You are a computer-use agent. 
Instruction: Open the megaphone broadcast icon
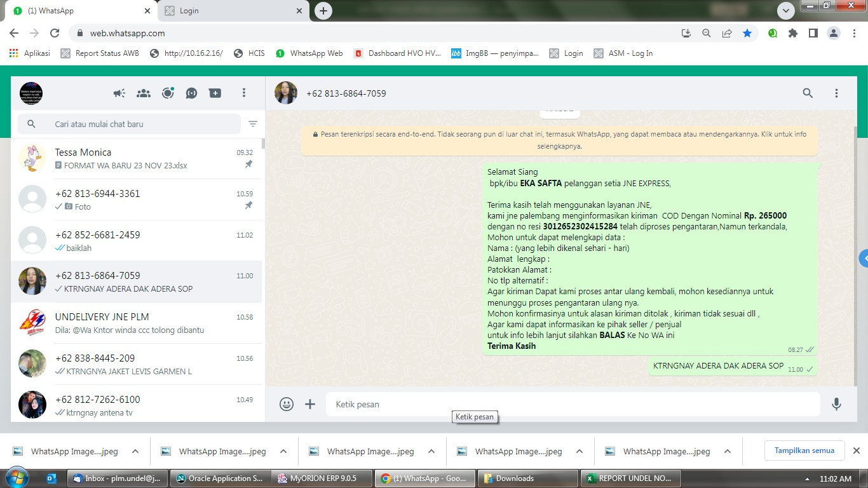pyautogui.click(x=119, y=93)
